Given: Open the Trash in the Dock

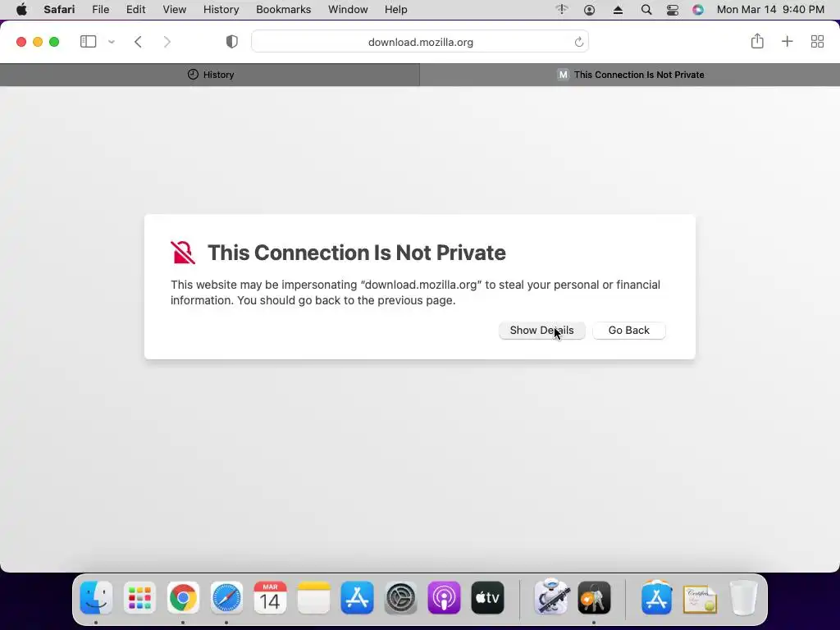Looking at the screenshot, I should tap(743, 597).
